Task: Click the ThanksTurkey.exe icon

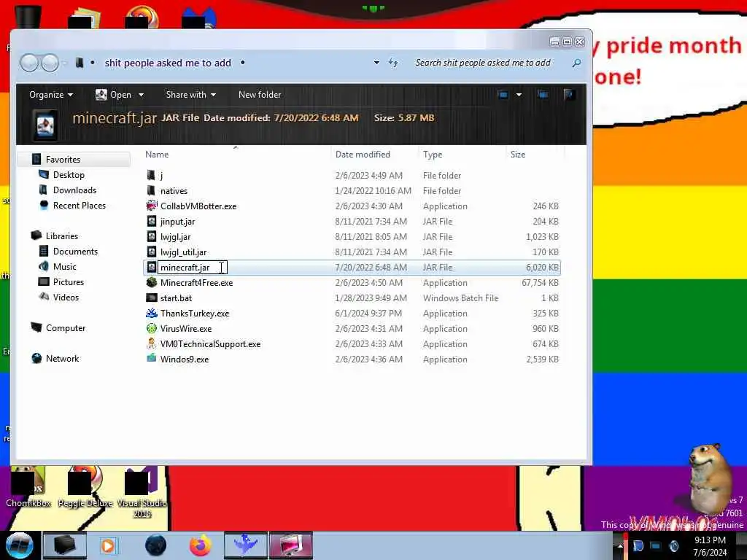Action: click(152, 313)
